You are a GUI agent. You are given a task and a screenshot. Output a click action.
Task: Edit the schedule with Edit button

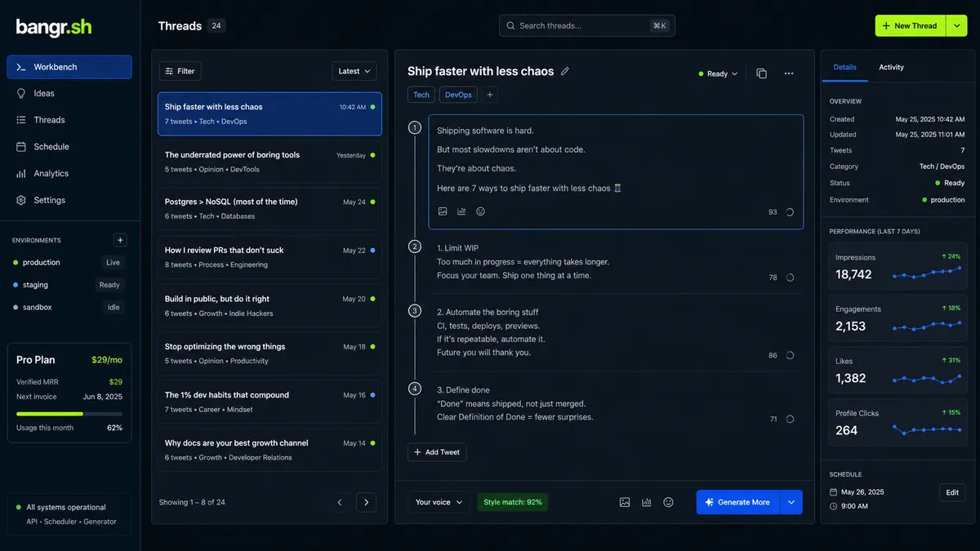(x=952, y=492)
